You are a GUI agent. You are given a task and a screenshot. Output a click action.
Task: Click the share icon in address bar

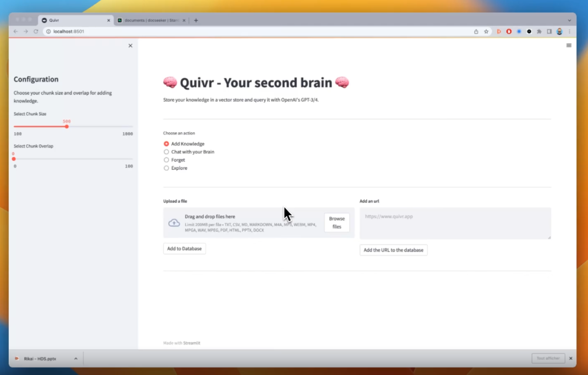coord(476,32)
